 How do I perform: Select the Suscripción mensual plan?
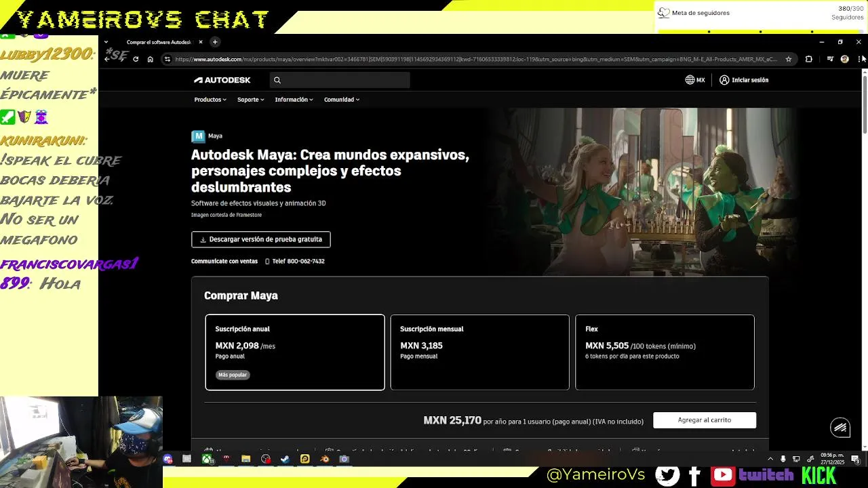(x=479, y=352)
